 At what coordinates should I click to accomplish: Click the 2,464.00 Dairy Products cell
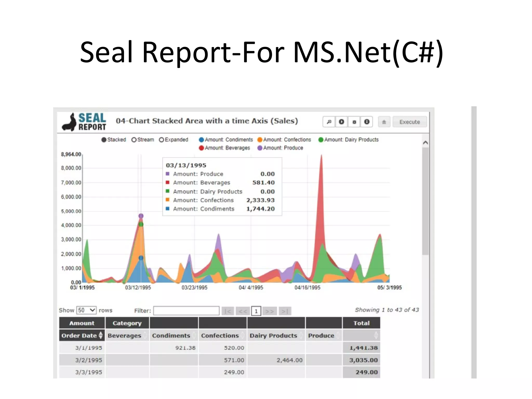(x=276, y=360)
